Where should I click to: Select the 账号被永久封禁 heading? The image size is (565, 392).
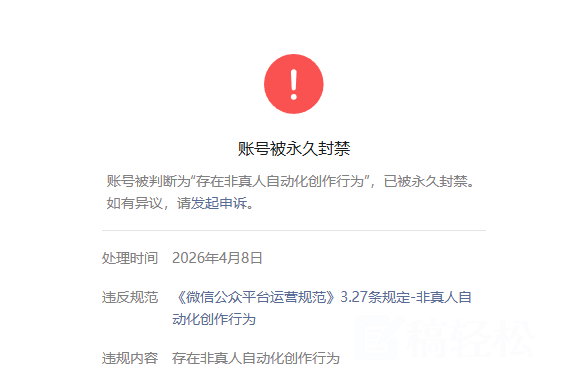(x=294, y=148)
